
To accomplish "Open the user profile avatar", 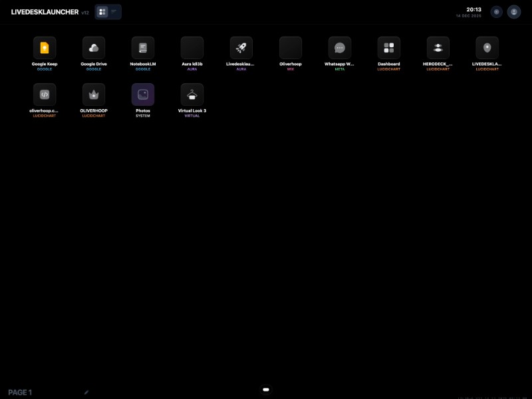I will 513,12.
